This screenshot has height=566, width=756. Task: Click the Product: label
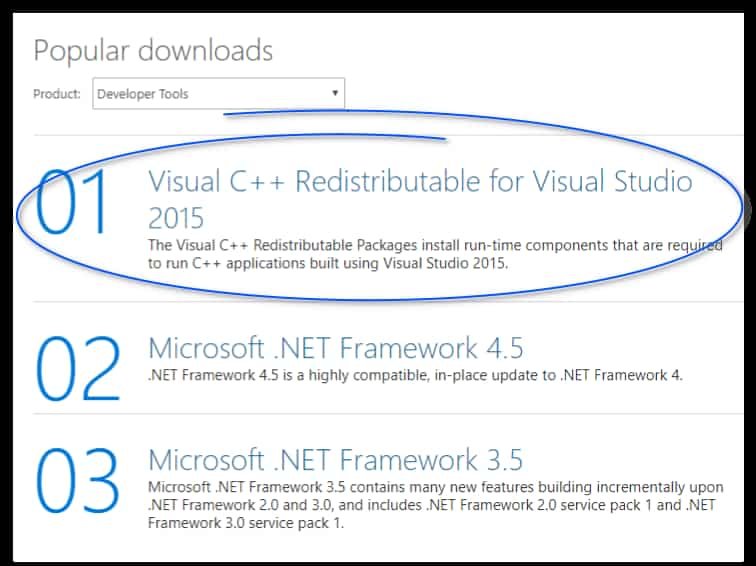[x=57, y=94]
